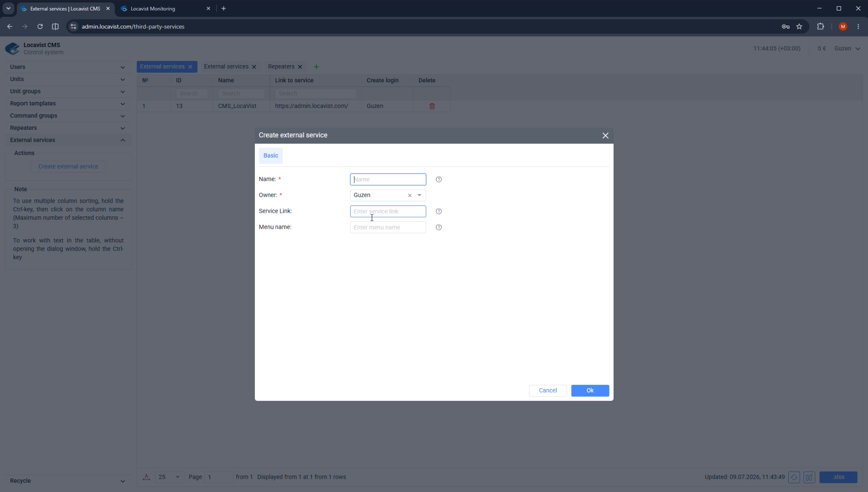Switch to Locavist Monitoring browser tab

(x=164, y=9)
